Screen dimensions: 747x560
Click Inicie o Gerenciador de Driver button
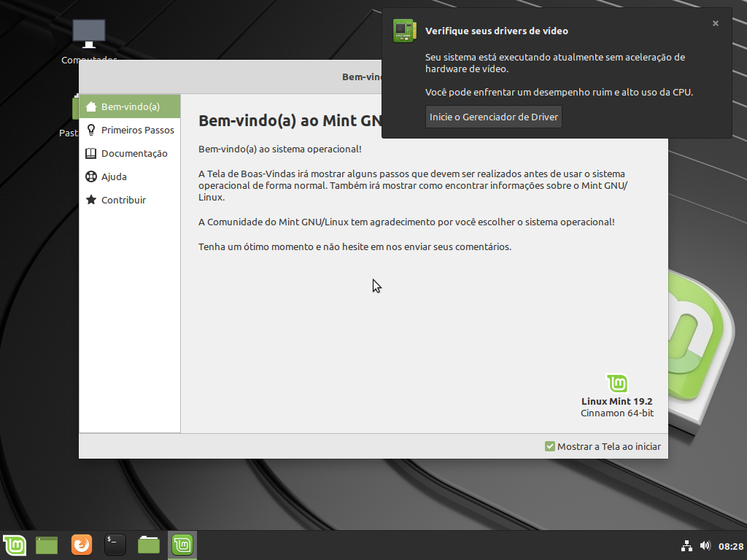[494, 117]
